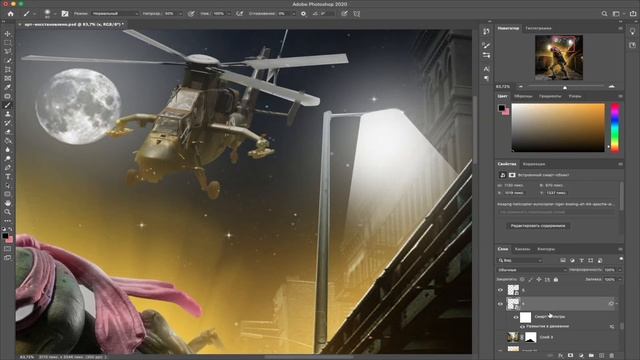This screenshot has width=640, height=360.
Task: Create new adjustment layer icon
Action: click(x=581, y=356)
